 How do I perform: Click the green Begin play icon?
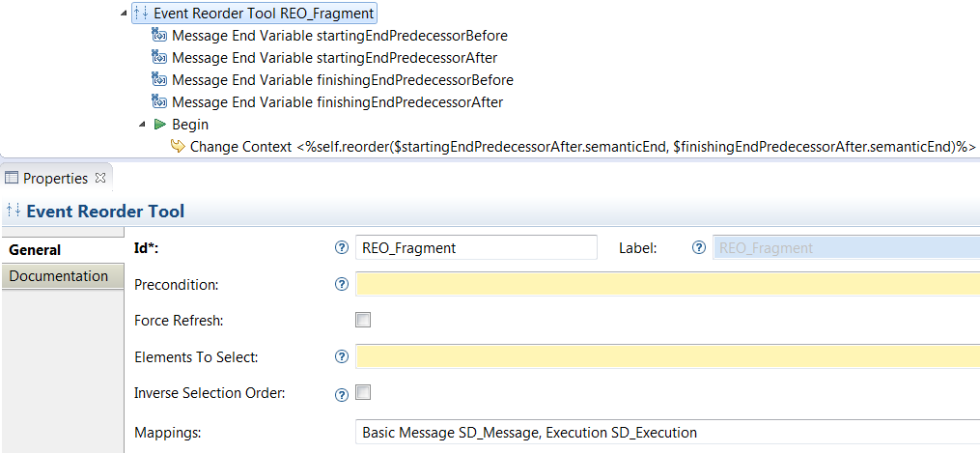tap(160, 125)
